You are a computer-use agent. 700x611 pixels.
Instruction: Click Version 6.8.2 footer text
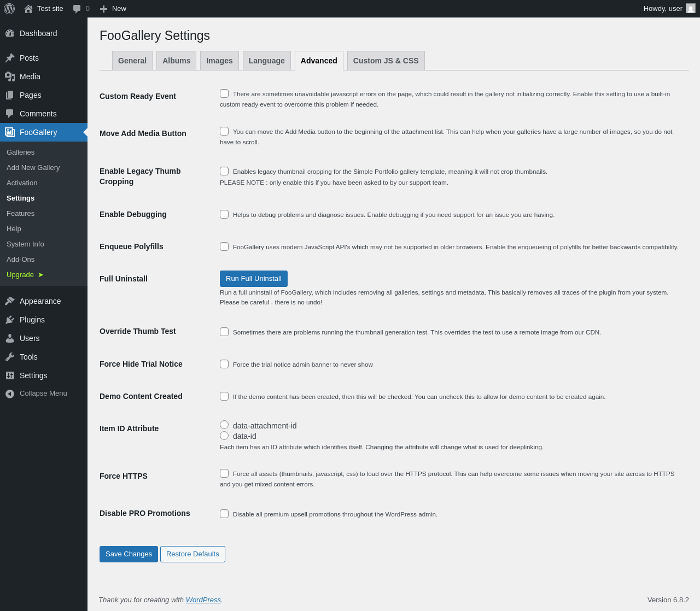click(668, 600)
